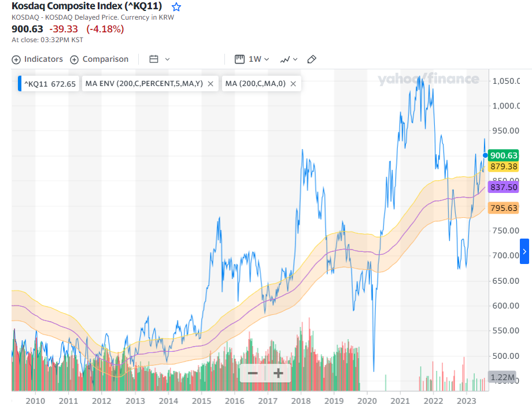Click the candlestick interval icon

[x=239, y=60]
